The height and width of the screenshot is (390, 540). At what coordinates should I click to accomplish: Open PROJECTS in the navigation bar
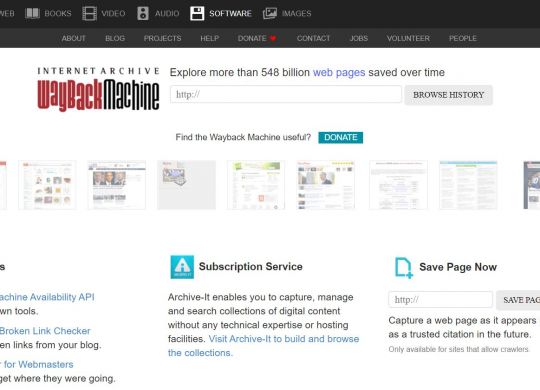pos(163,38)
